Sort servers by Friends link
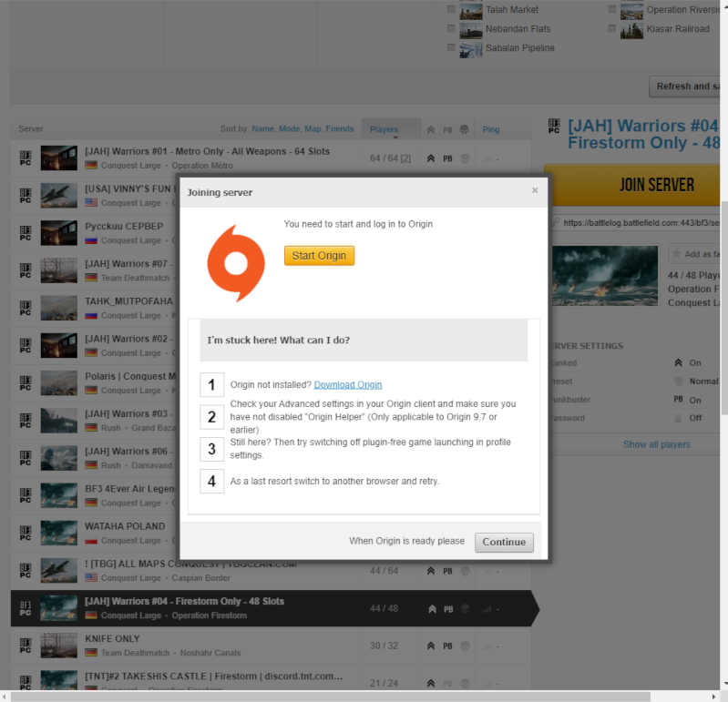 click(340, 129)
